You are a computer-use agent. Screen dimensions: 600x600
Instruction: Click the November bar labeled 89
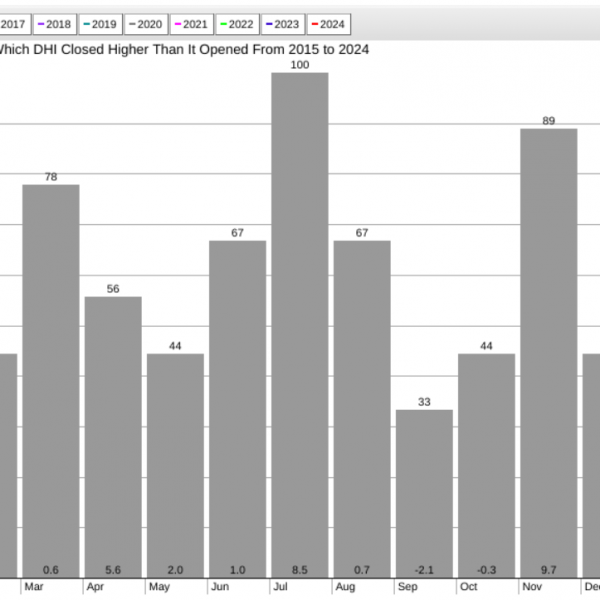tap(549, 353)
